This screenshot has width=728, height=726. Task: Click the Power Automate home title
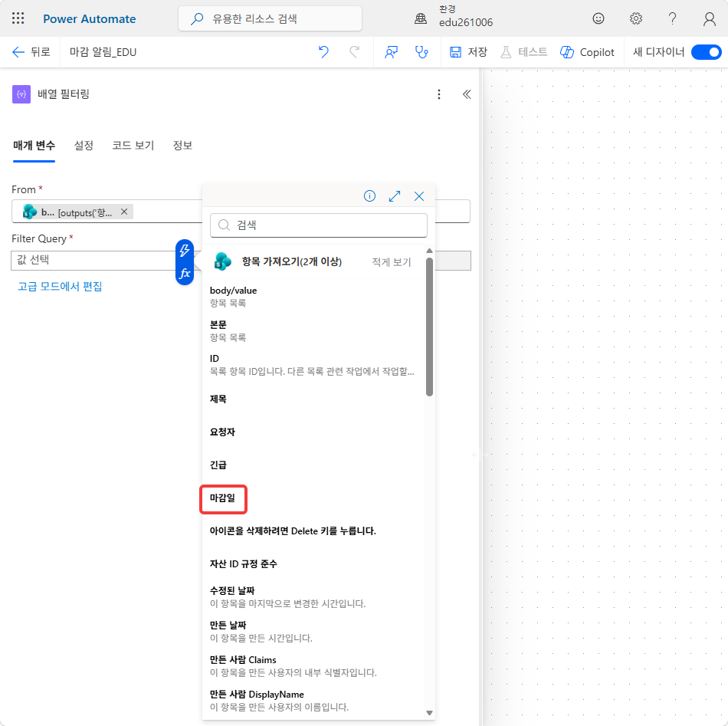tap(89, 19)
